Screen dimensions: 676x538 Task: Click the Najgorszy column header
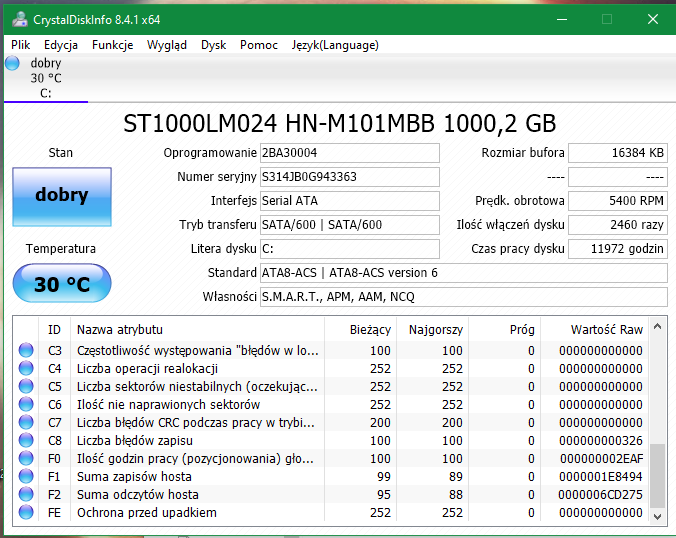(432, 330)
